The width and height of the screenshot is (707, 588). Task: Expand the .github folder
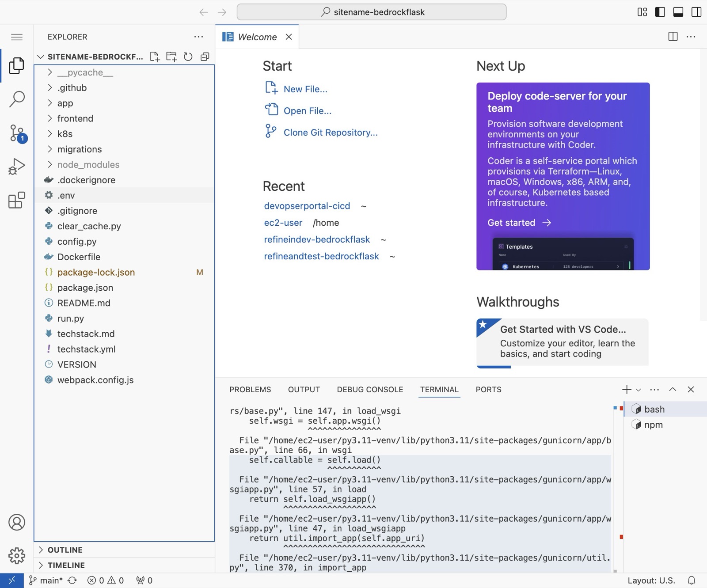[x=124, y=88]
